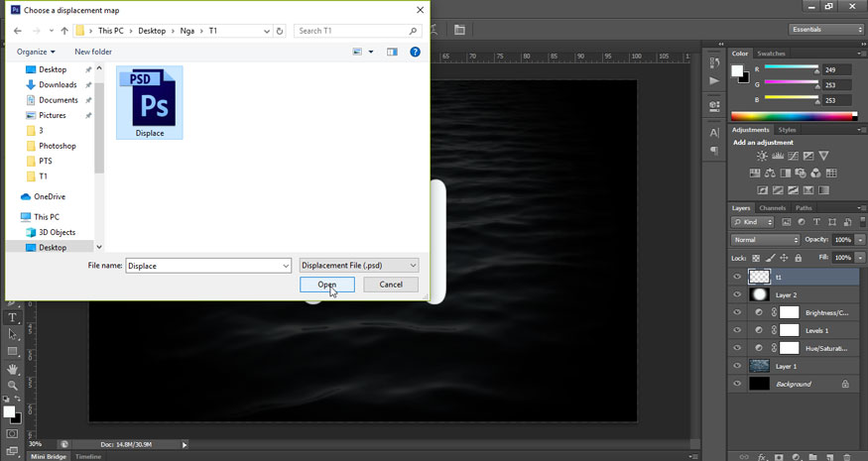Select the Zoom tool in toolbar
868x461 pixels.
[12, 386]
